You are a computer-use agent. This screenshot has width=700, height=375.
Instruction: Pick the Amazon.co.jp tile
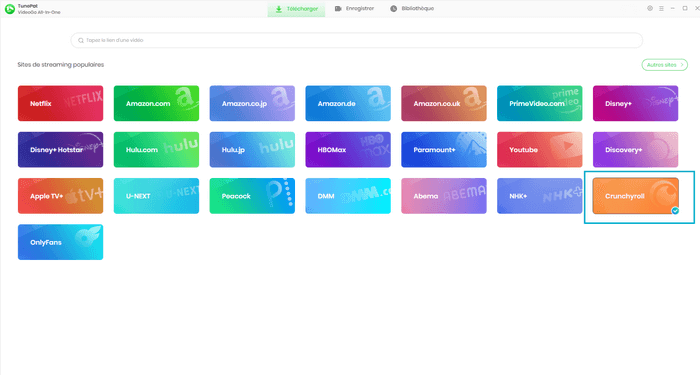(x=252, y=103)
